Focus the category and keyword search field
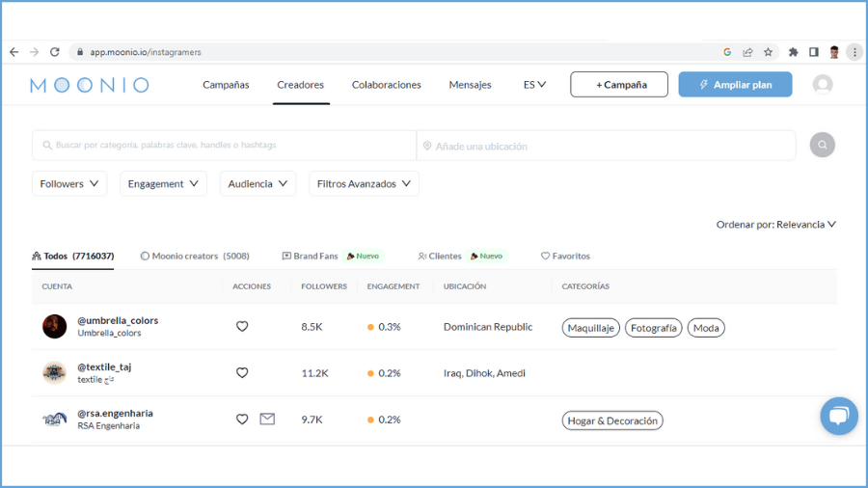This screenshot has height=488, width=868. 224,146
